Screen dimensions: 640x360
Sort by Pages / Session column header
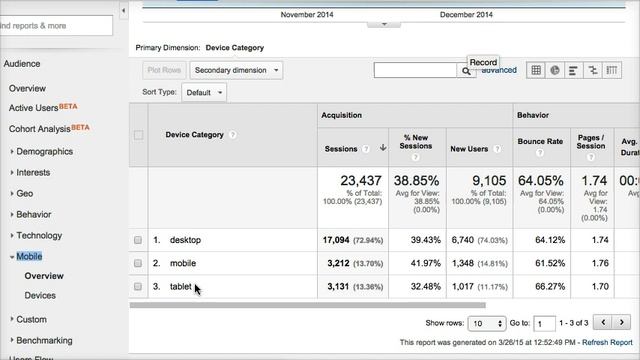pyautogui.click(x=591, y=142)
